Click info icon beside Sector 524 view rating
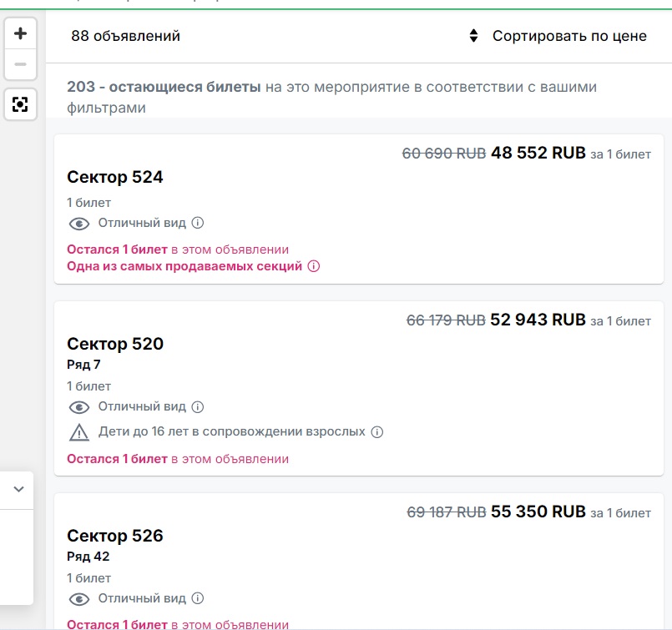This screenshot has width=672, height=630. coord(198,223)
